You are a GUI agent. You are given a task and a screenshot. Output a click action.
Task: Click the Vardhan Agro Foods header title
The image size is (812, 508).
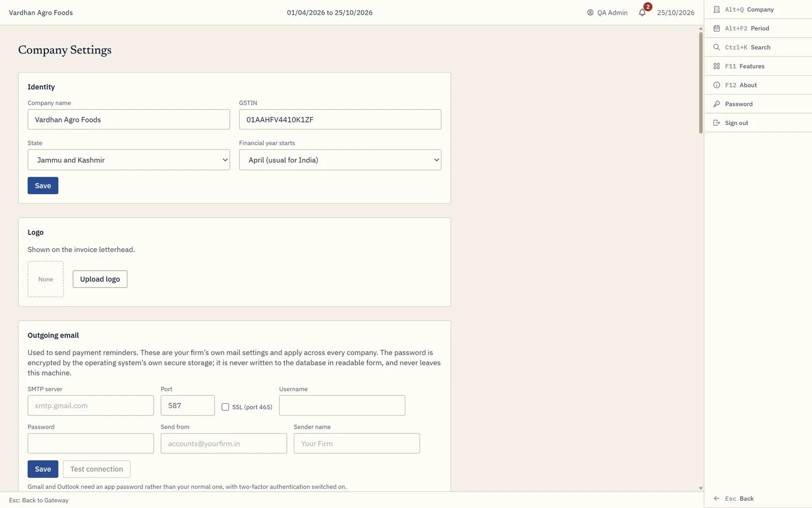(41, 13)
